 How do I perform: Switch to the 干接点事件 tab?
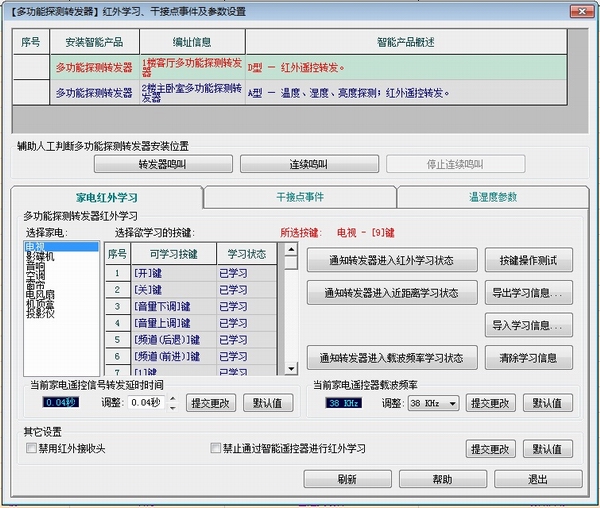coord(299,197)
